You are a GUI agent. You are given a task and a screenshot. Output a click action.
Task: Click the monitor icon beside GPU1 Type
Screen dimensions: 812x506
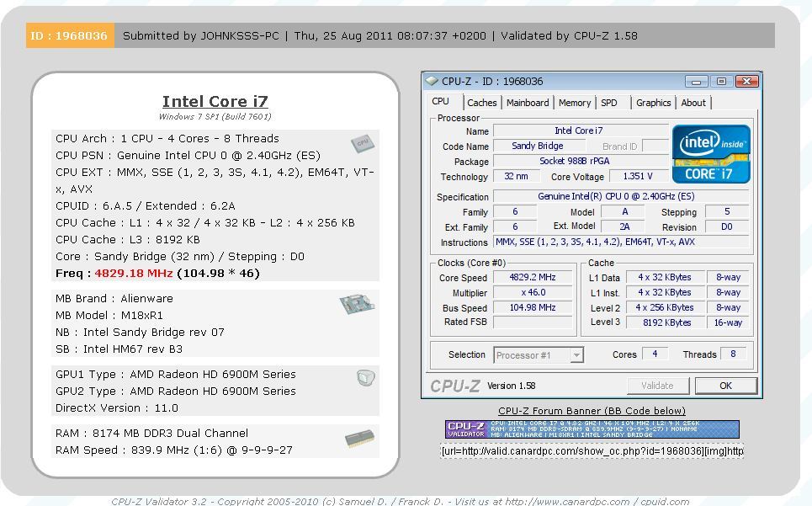click(x=365, y=378)
